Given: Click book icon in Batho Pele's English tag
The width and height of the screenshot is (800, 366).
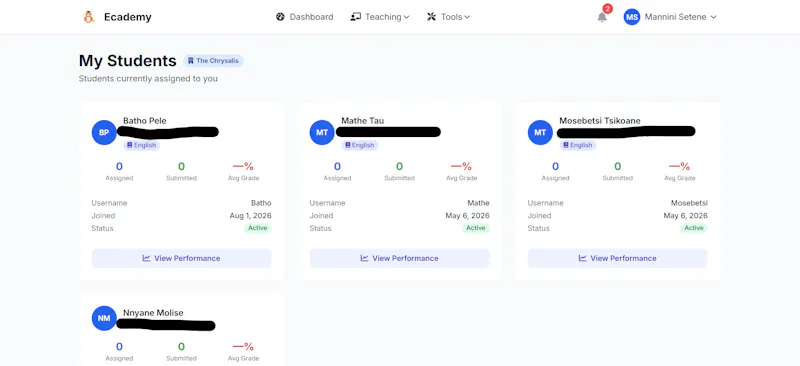Looking at the screenshot, I should tap(130, 145).
